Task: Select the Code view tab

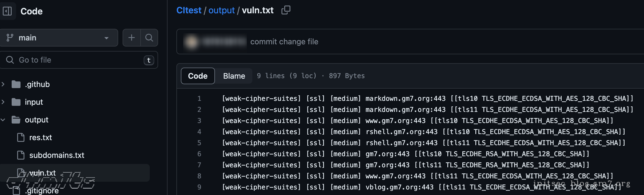Action: (198, 76)
